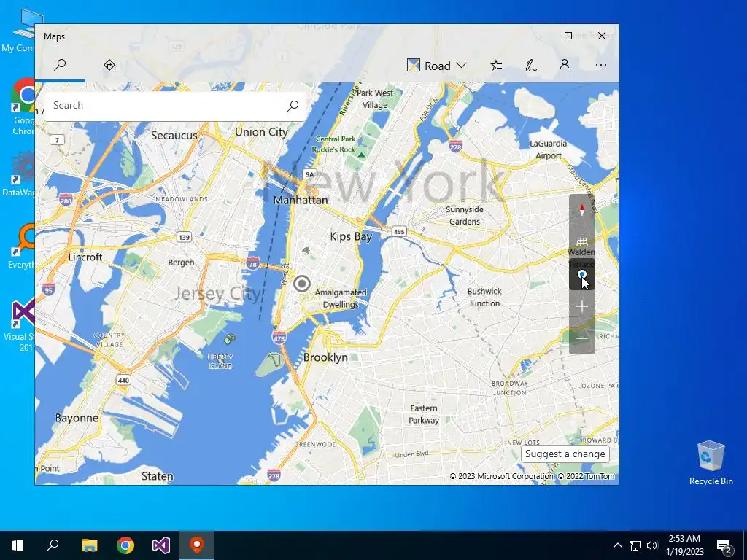Click the route 9A shield
Screen dimensions: 747x560
click(x=309, y=174)
